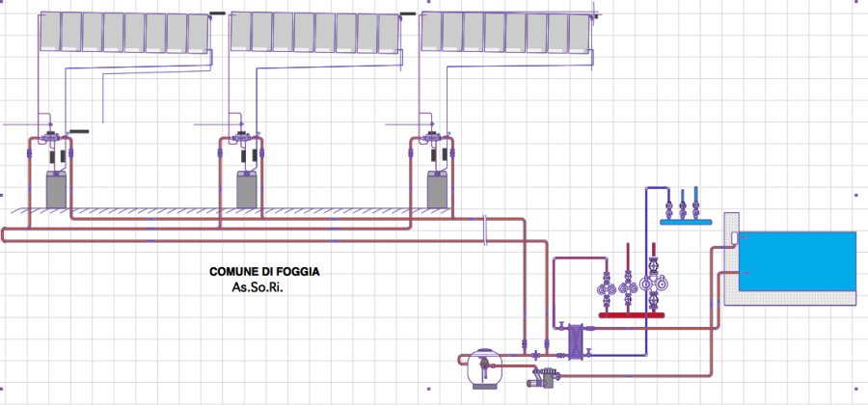This screenshot has width=868, height=405.
Task: Select the left solar pump station valve group
Action: pyautogui.click(x=51, y=135)
